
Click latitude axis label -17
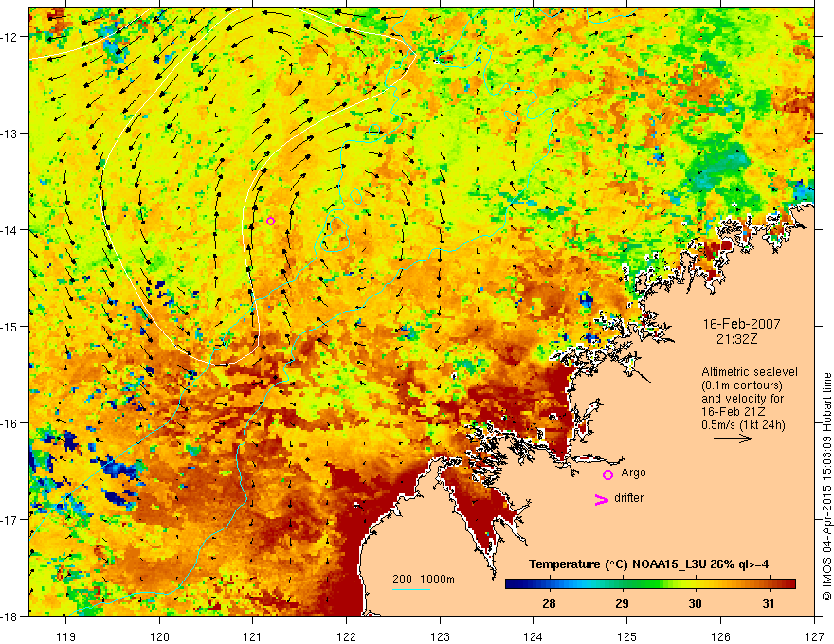pyautogui.click(x=10, y=520)
